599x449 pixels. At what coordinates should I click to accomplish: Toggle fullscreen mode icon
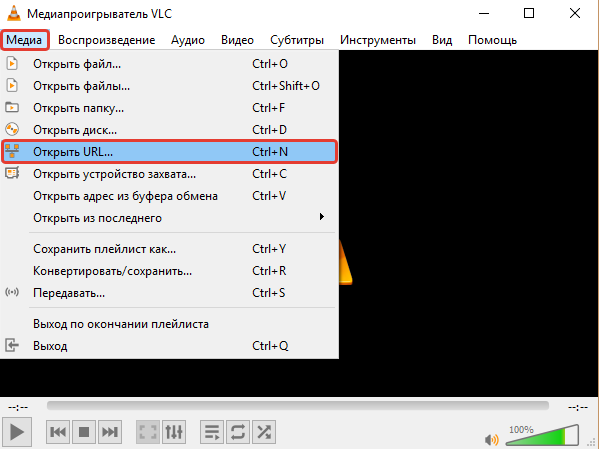148,432
